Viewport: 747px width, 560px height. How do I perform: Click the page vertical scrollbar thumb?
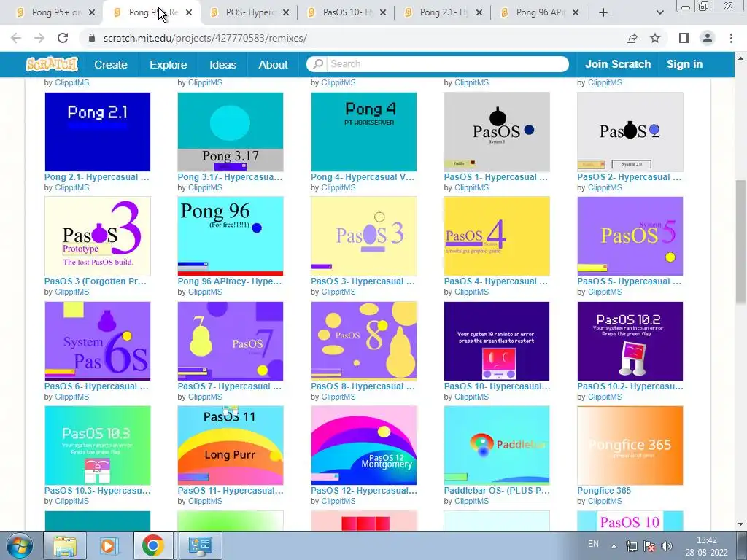tap(740, 241)
